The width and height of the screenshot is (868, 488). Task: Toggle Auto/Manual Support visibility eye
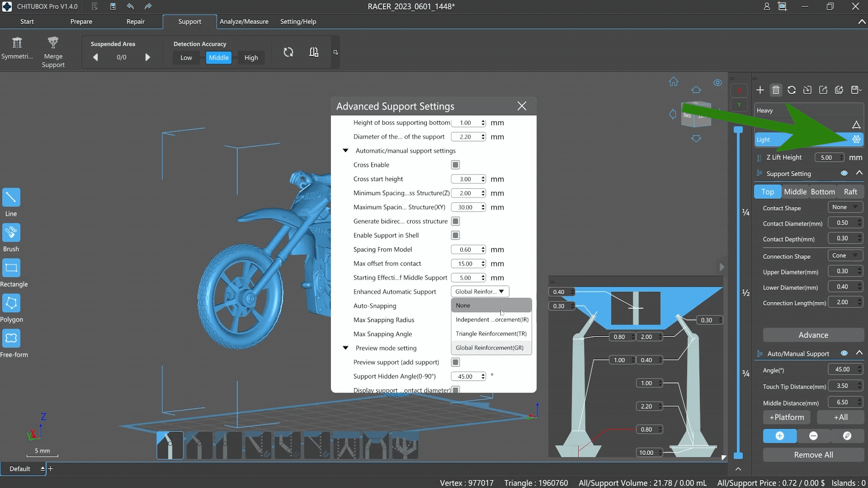tap(844, 353)
